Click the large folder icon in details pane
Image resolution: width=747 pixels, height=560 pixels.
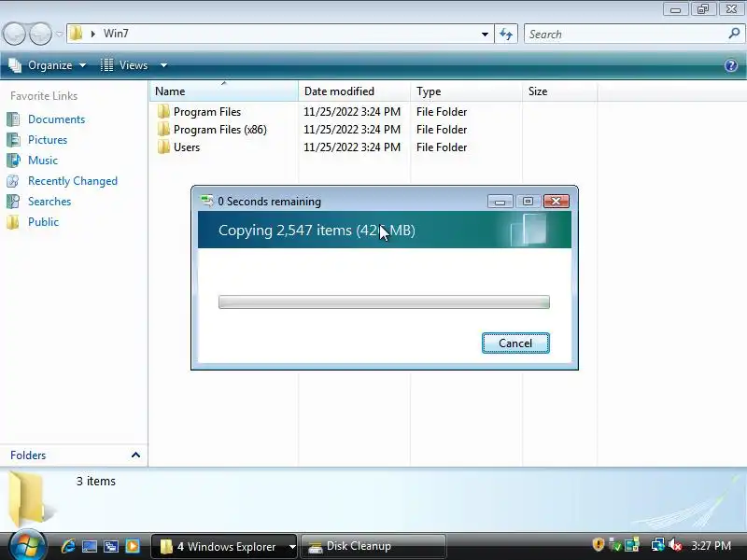pos(30,499)
